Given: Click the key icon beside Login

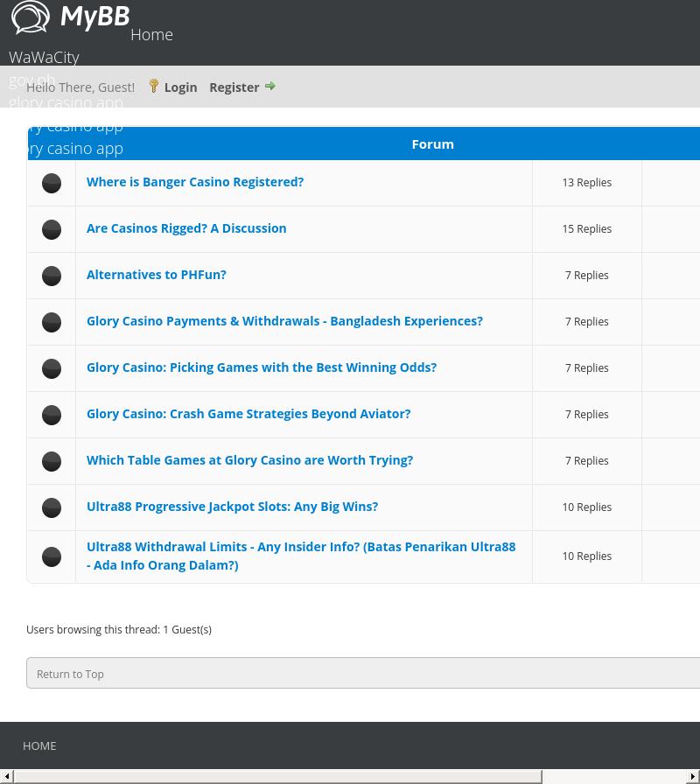Looking at the screenshot, I should [154, 86].
